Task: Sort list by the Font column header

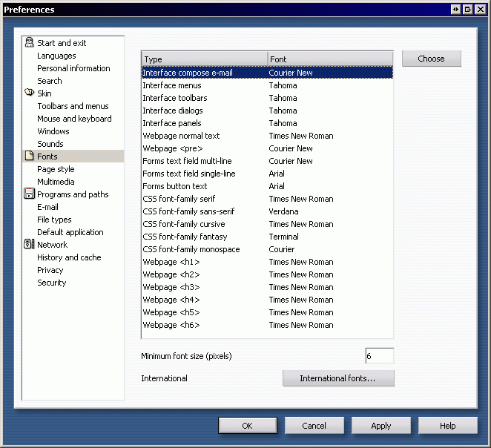Action: pyautogui.click(x=329, y=59)
